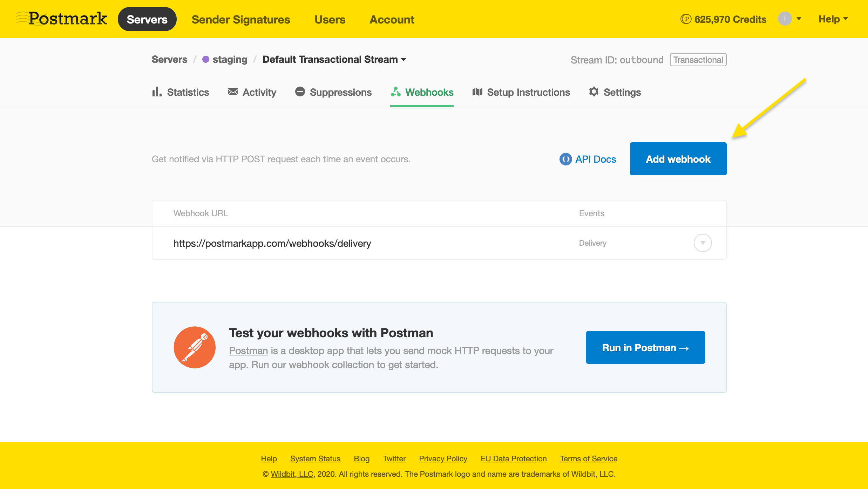The image size is (868, 489).
Task: Open the System Status link
Action: click(x=315, y=459)
